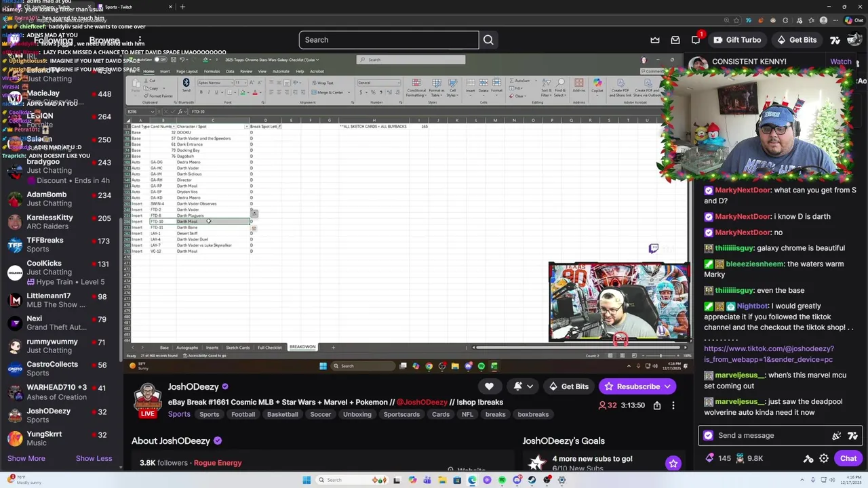Open notification bell dropdown

coord(523,386)
